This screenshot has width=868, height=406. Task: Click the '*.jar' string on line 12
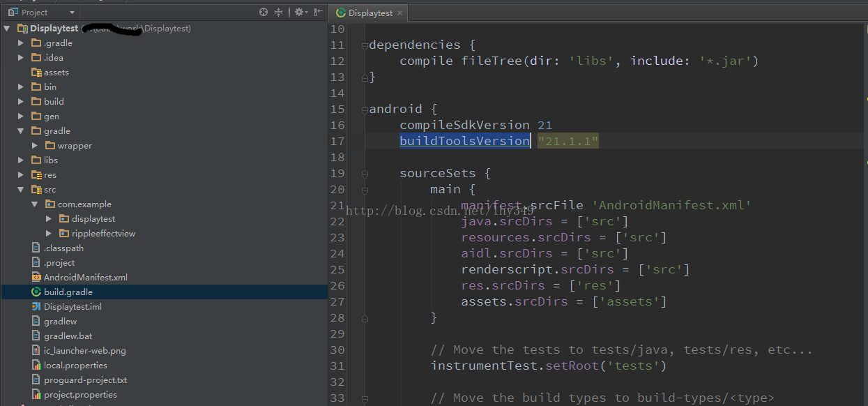click(x=725, y=61)
